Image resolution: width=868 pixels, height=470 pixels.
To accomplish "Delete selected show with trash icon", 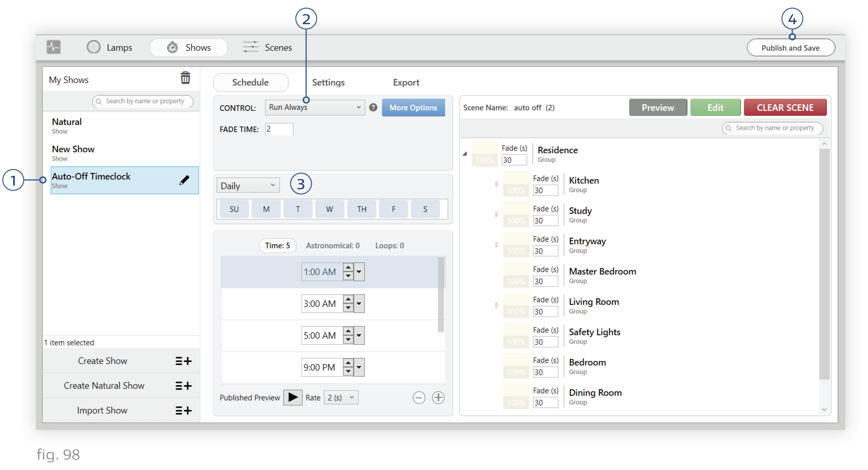I will pos(185,78).
